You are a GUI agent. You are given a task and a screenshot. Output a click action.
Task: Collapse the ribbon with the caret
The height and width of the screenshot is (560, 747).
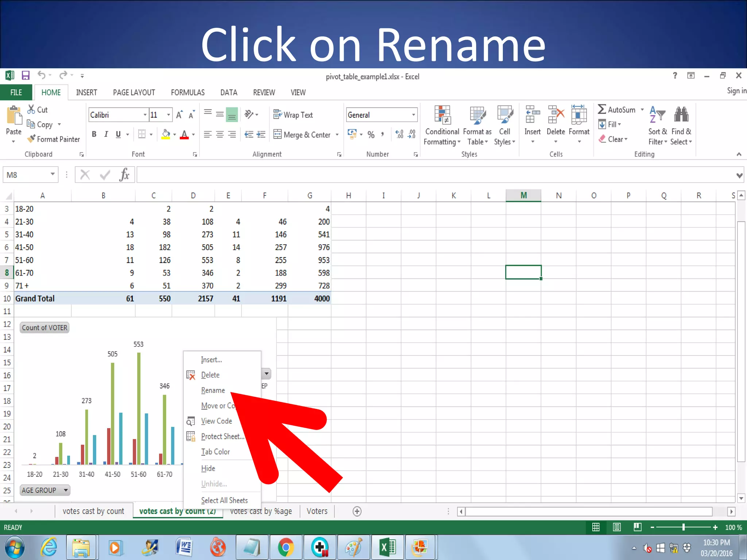[739, 154]
